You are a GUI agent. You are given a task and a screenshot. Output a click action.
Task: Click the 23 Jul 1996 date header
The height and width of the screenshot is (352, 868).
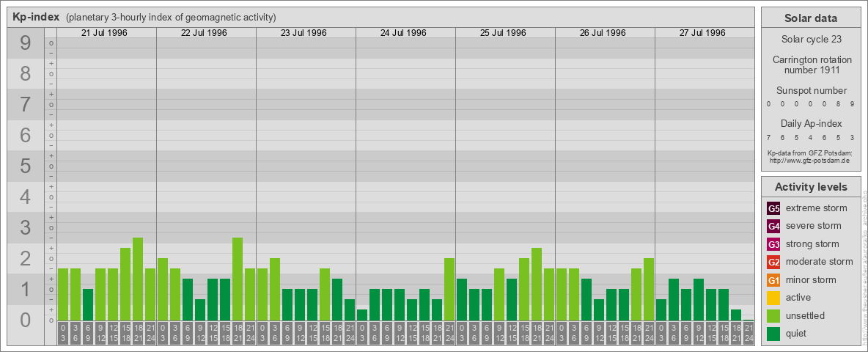pyautogui.click(x=304, y=33)
